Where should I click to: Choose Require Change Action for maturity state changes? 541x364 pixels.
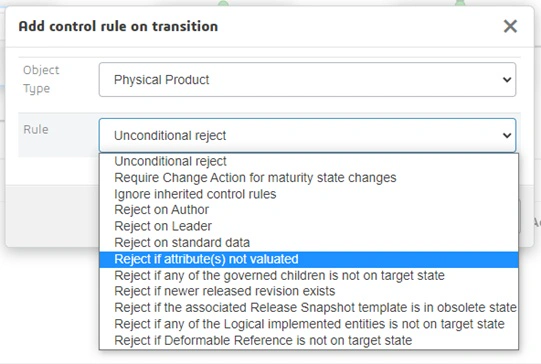click(308, 178)
